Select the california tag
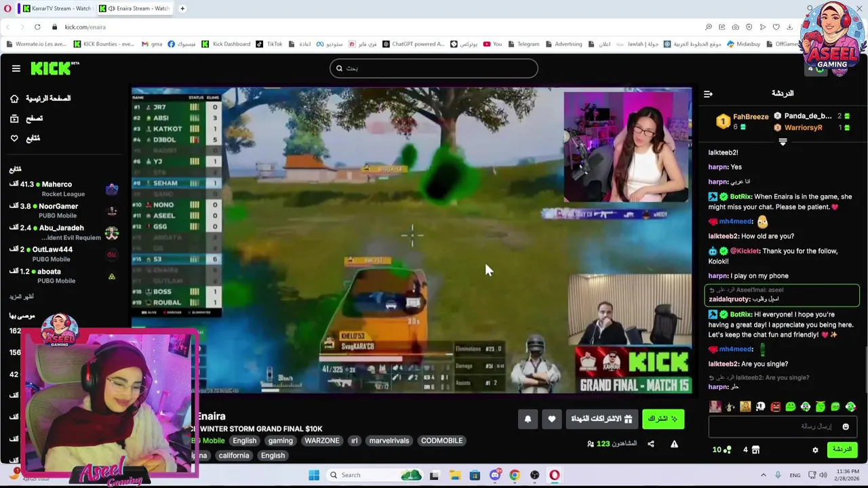The height and width of the screenshot is (488, 868). [234, 455]
